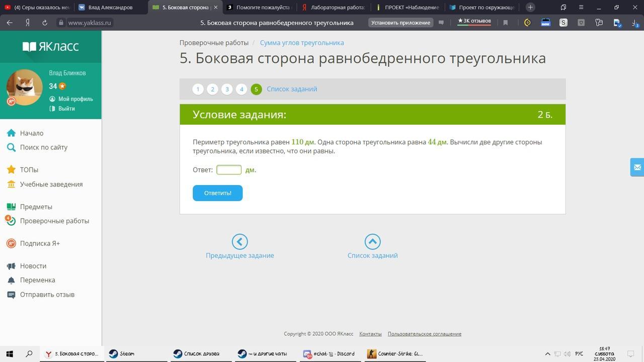Click the volume speaker tray icon

pyautogui.click(x=568, y=354)
